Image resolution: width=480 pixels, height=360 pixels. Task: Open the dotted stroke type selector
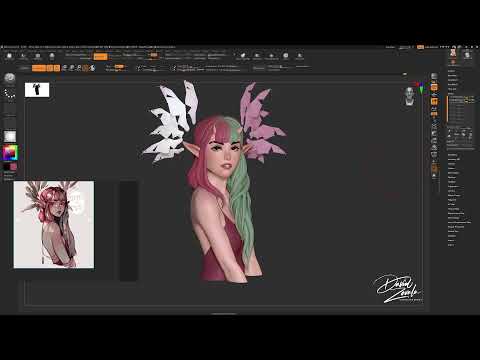[x=10, y=94]
